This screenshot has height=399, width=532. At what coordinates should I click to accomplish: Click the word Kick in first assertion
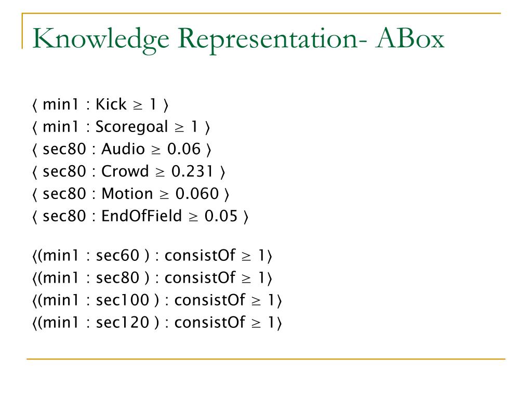pyautogui.click(x=111, y=104)
